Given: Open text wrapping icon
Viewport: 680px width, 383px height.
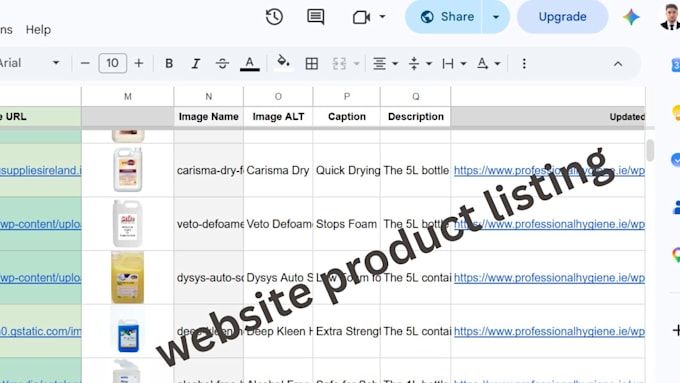Looking at the screenshot, I should [x=448, y=64].
